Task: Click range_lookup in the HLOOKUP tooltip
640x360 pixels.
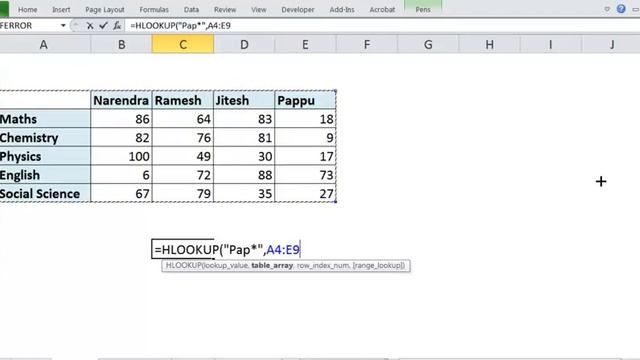Action: 378,266
